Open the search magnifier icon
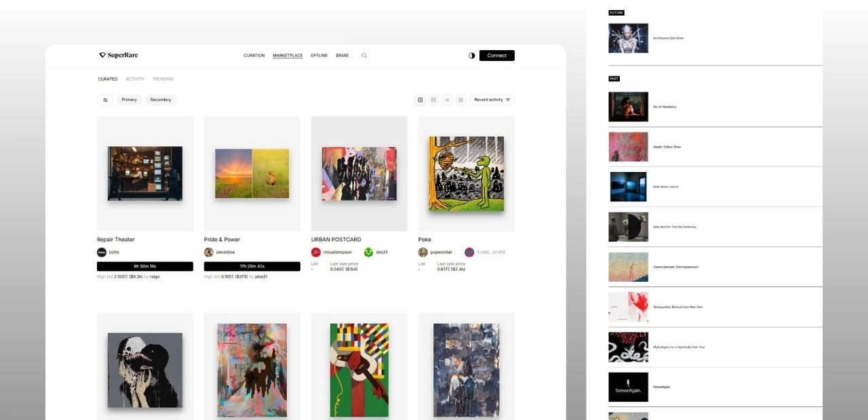Screen dimensions: 868x420 point(364,56)
